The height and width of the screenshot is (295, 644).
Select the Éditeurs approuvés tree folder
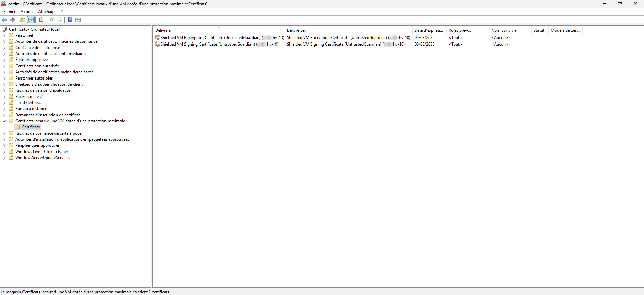32,60
